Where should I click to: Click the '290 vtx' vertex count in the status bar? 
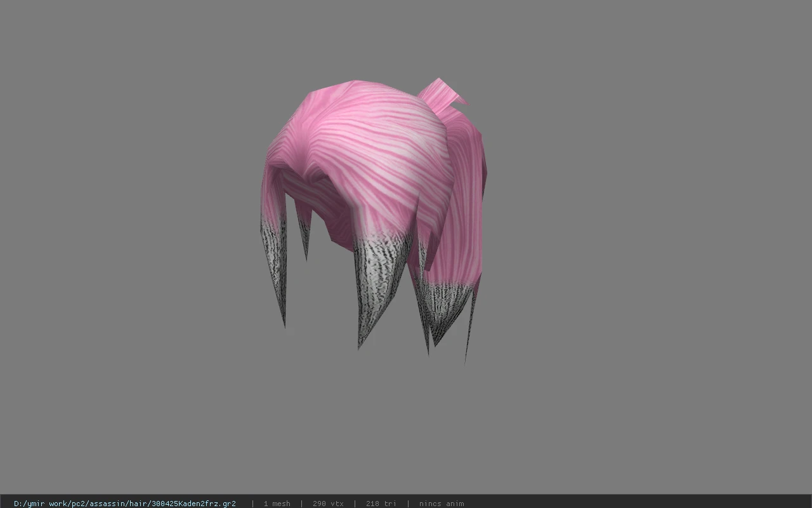point(328,504)
